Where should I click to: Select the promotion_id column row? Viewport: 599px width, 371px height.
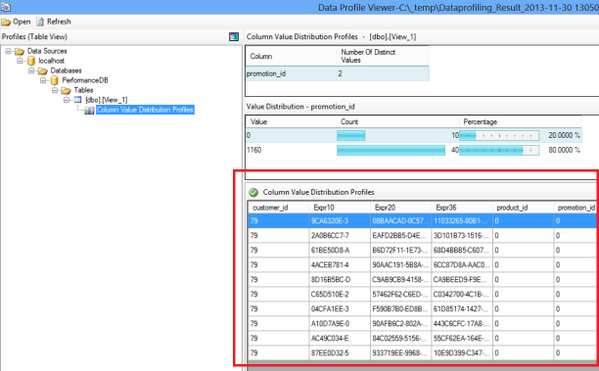(337, 73)
